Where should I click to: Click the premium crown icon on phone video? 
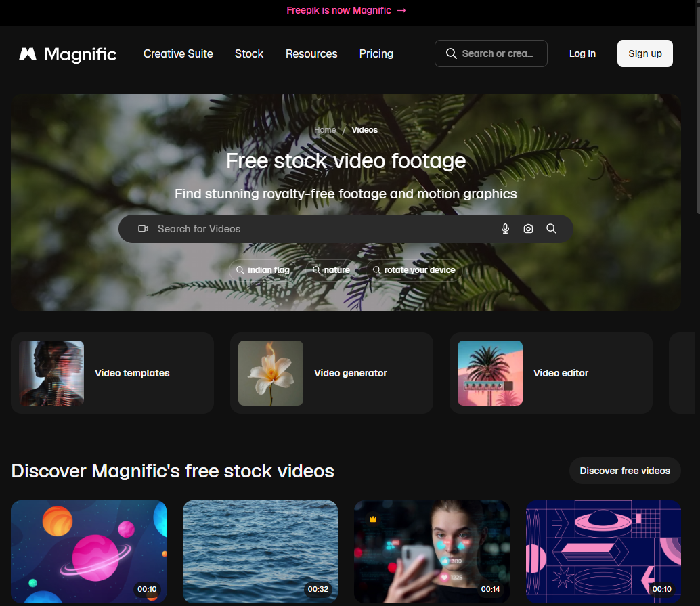(x=373, y=519)
